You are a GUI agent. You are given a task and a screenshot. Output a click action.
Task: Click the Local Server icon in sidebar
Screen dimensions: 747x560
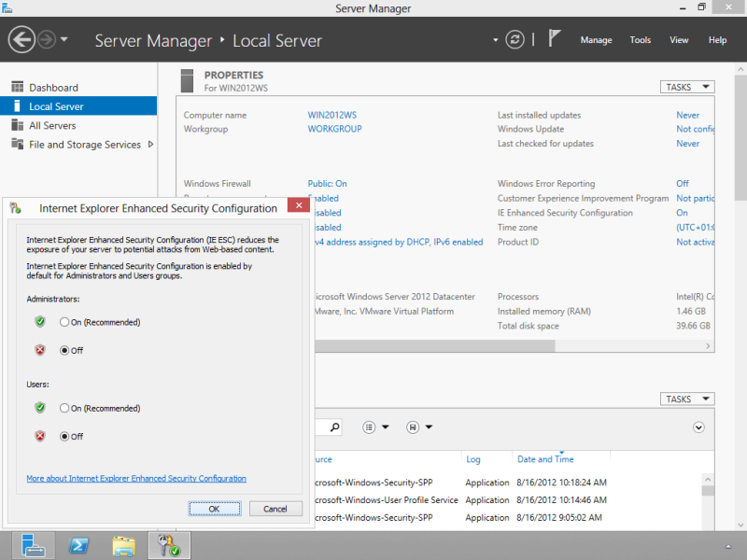[18, 105]
